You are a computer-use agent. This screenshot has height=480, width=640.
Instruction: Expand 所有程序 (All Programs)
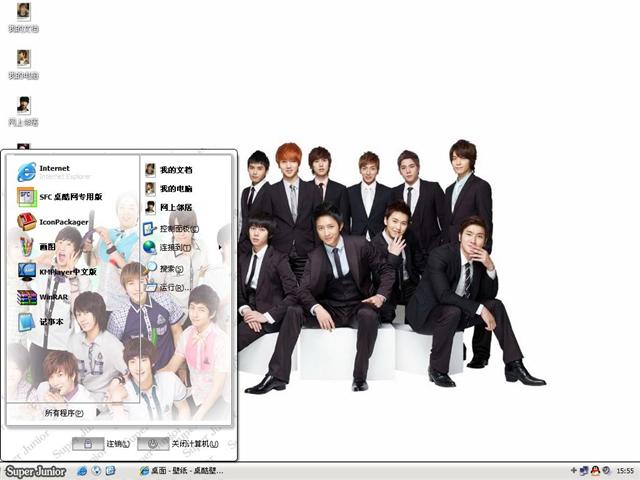(x=73, y=413)
